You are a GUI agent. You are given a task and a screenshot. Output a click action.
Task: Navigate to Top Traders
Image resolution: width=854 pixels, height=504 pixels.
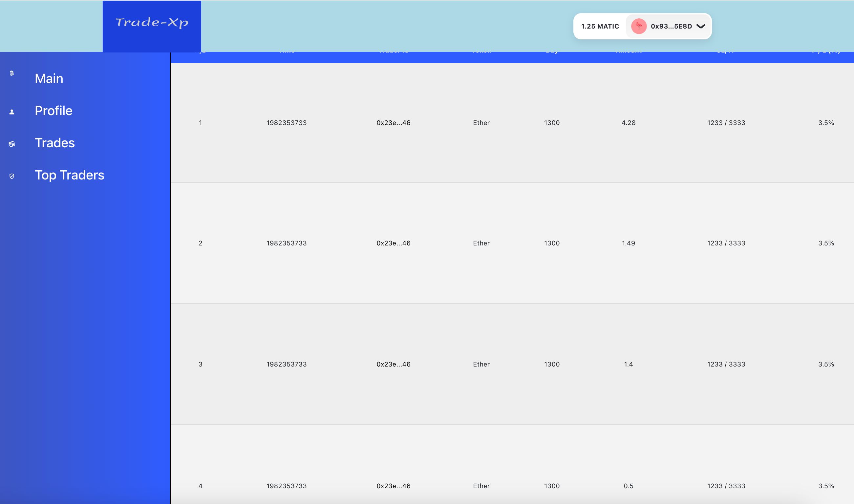click(70, 175)
